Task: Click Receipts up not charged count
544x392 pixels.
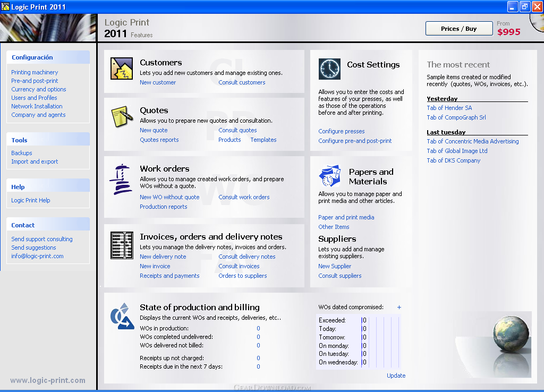Action: pos(258,358)
